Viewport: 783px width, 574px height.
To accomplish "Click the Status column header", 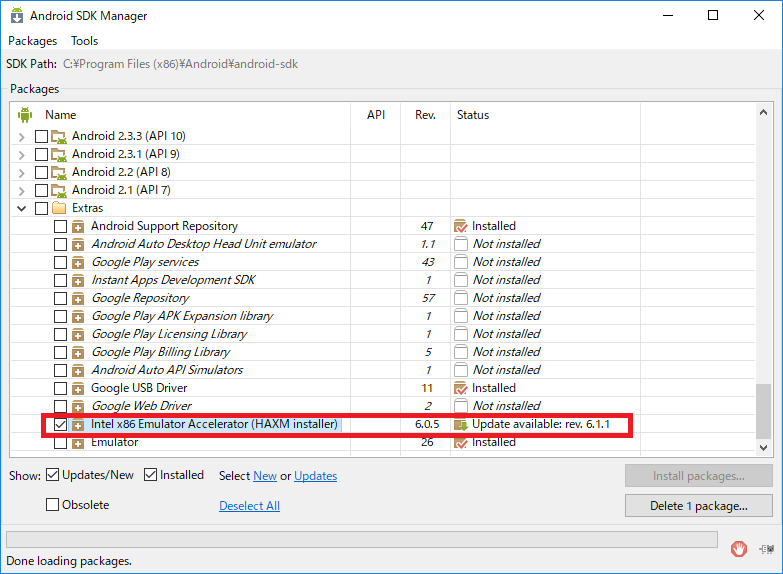I will (473, 115).
